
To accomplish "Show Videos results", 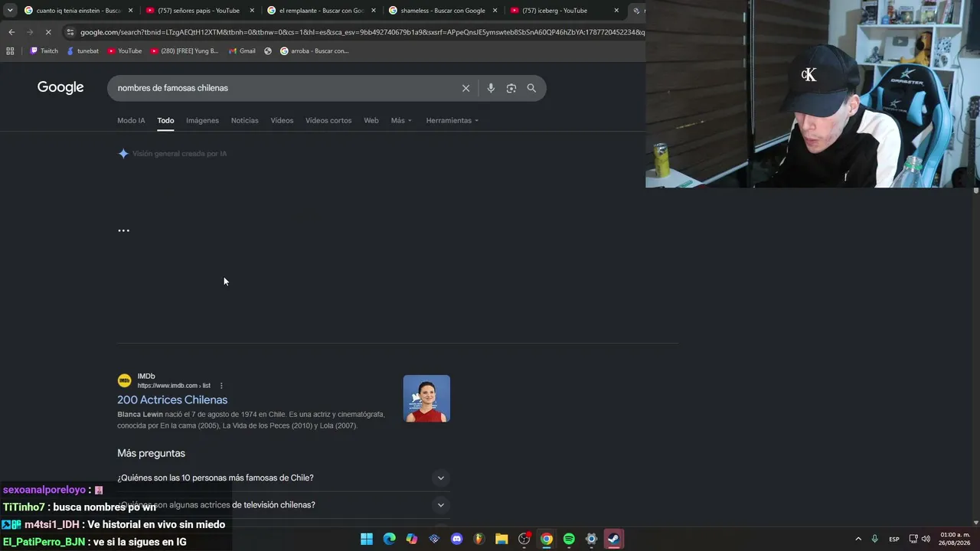I will click(x=282, y=120).
